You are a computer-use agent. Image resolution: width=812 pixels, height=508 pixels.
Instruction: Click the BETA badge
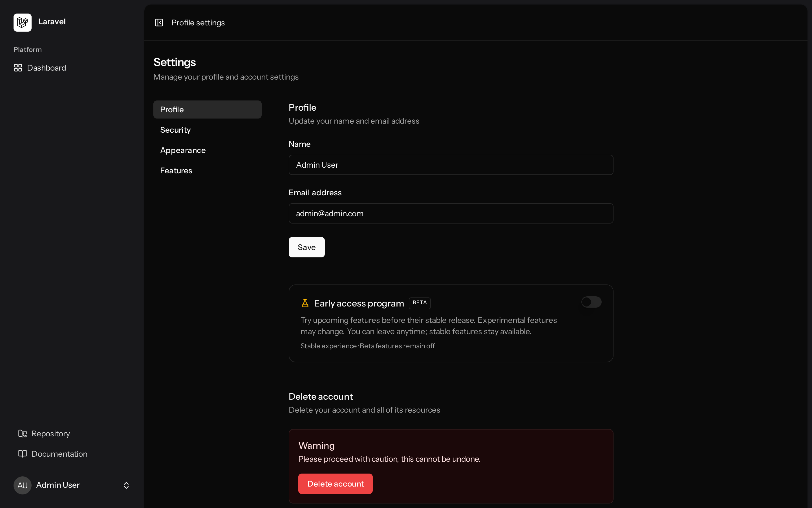420,303
